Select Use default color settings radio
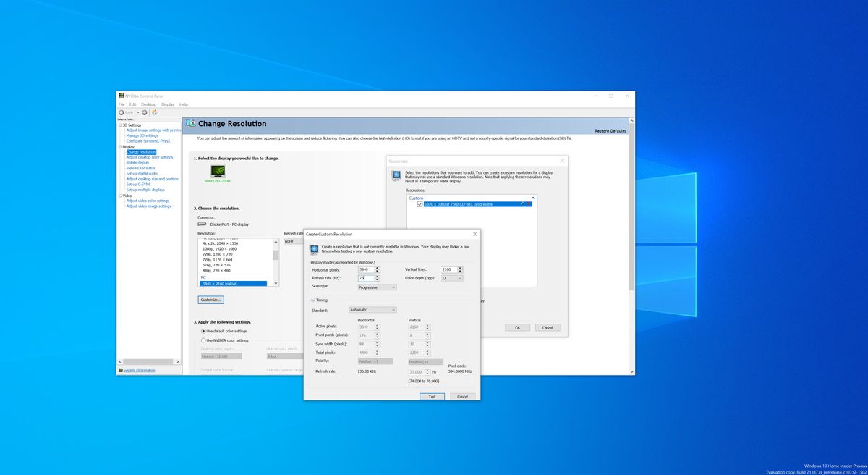The height and width of the screenshot is (475, 868). click(203, 331)
